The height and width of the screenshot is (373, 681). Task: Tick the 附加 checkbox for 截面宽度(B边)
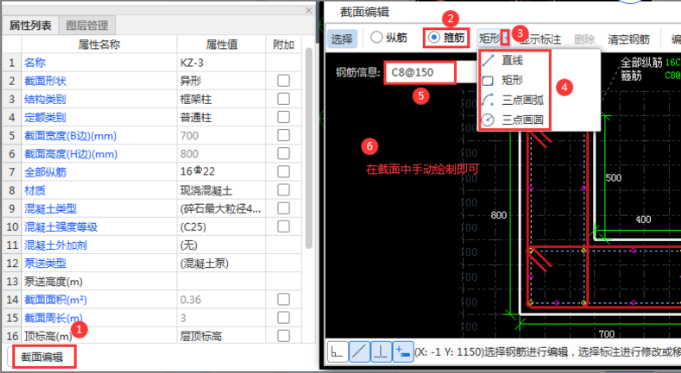pyautogui.click(x=284, y=135)
